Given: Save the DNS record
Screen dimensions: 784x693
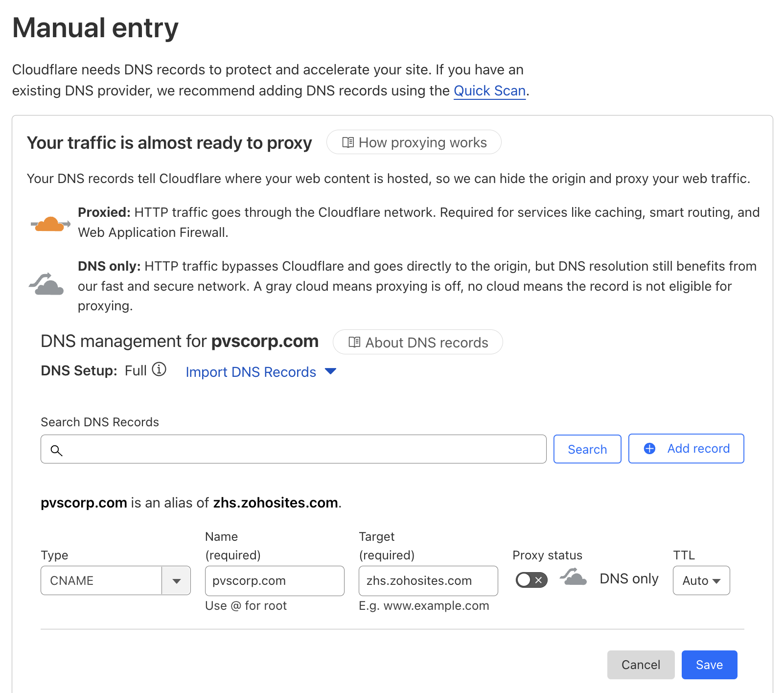Looking at the screenshot, I should pyautogui.click(x=709, y=665).
